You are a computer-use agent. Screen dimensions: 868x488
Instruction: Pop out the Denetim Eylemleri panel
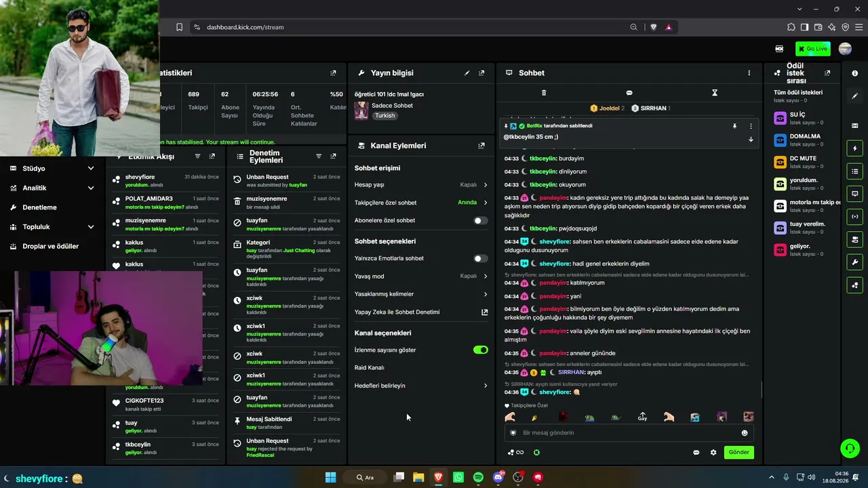[333, 156]
